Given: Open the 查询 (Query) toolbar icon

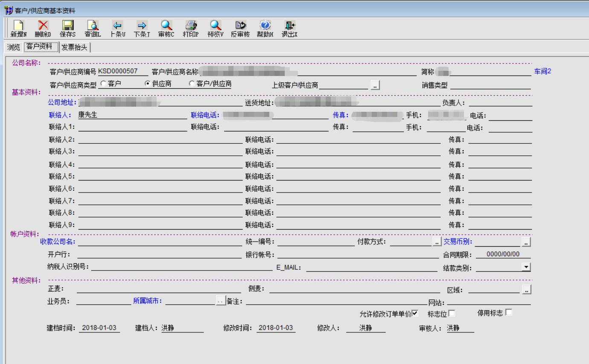Looking at the screenshot, I should (93, 26).
